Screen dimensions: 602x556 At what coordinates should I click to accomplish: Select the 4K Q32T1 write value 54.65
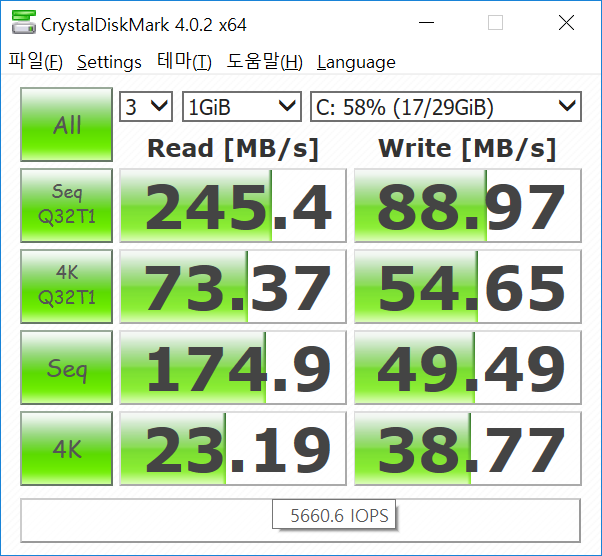(468, 286)
